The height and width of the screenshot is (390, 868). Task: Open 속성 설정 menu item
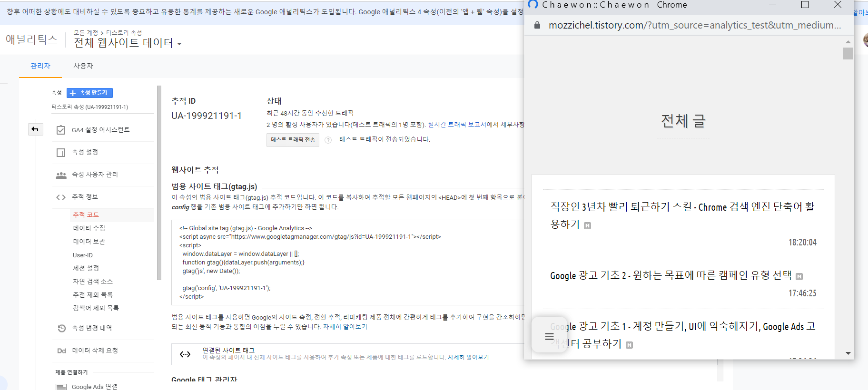(85, 152)
